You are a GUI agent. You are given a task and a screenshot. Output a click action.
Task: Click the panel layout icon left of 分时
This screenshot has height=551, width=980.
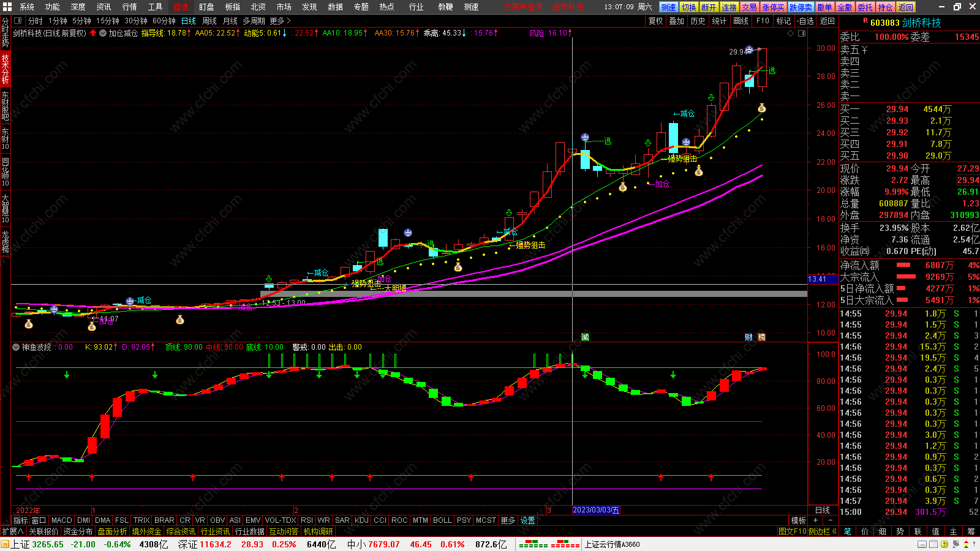coord(18,21)
